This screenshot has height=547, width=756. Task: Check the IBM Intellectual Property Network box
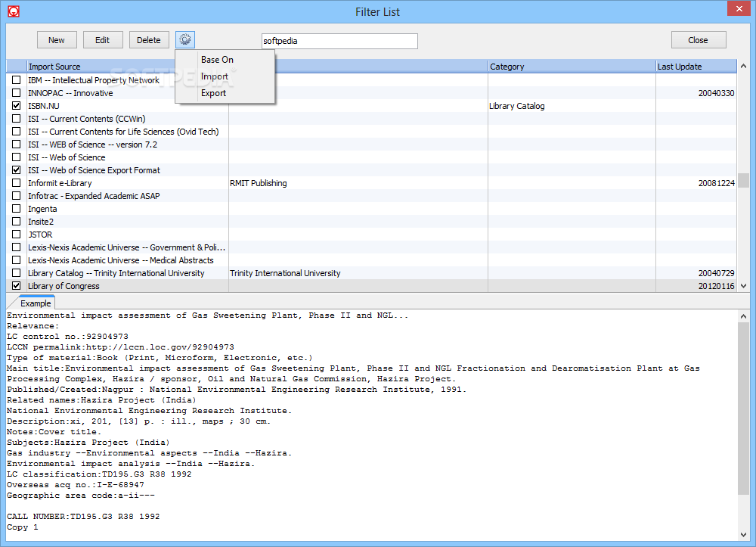click(x=17, y=79)
